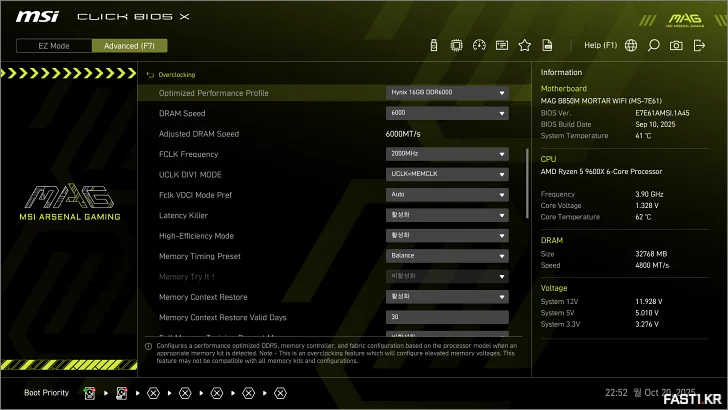The image size is (728, 410).
Task: Open Fclk VDCI Mode Pref dropdown
Action: 447,195
